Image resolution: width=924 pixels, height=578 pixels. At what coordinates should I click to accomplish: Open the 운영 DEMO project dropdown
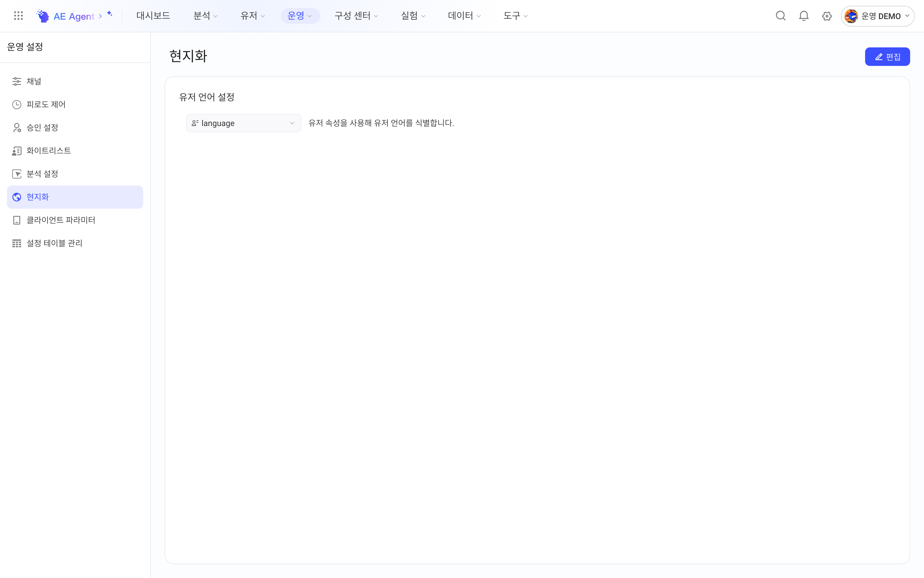tap(878, 16)
